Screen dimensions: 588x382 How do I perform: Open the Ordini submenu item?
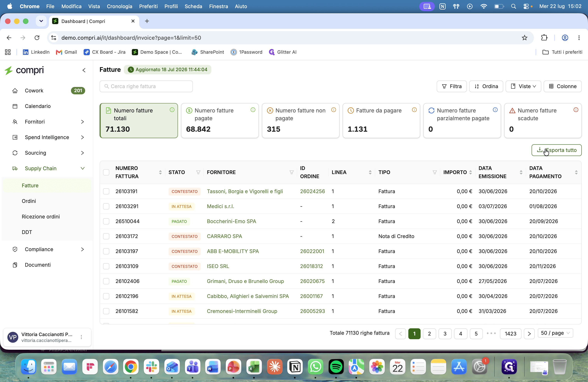[29, 201]
